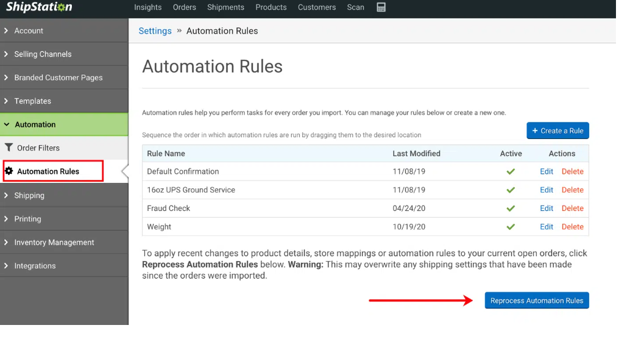Click the Create a Rule button
Viewport: 644px width, 339px height.
click(557, 130)
